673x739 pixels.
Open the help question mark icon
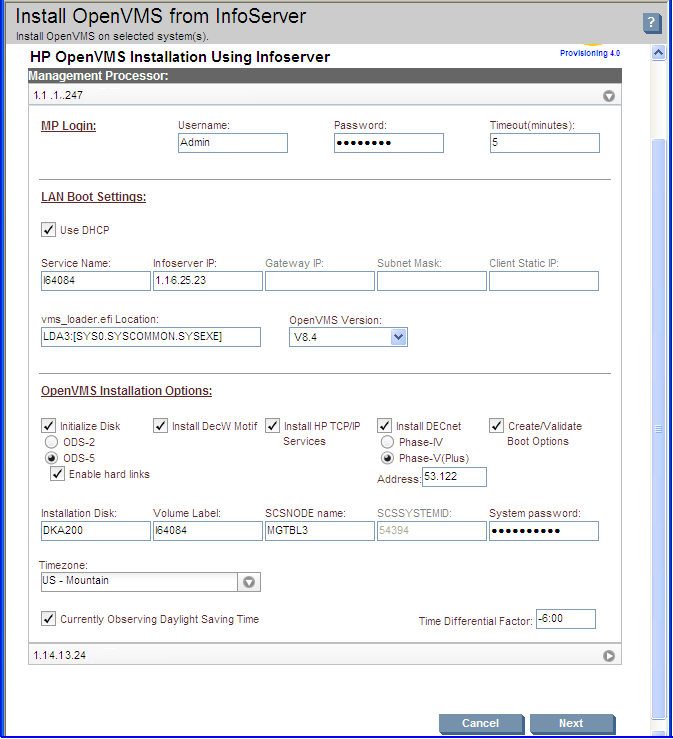coord(652,22)
